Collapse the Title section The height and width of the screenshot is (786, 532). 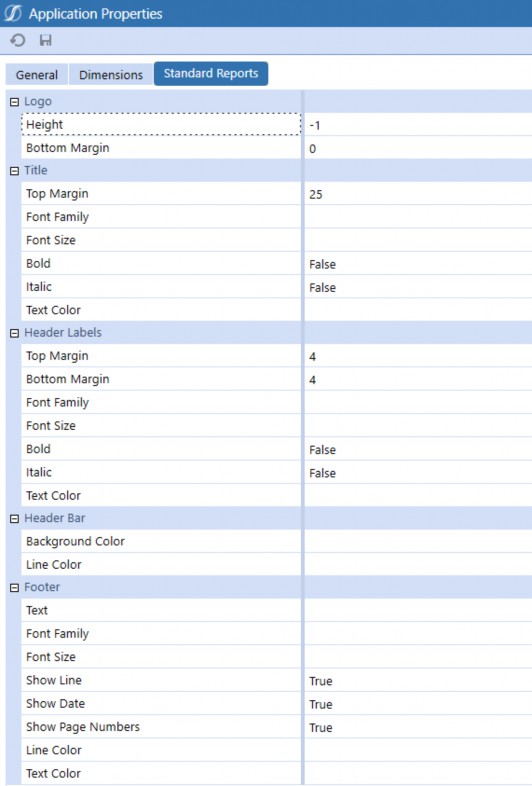click(15, 171)
